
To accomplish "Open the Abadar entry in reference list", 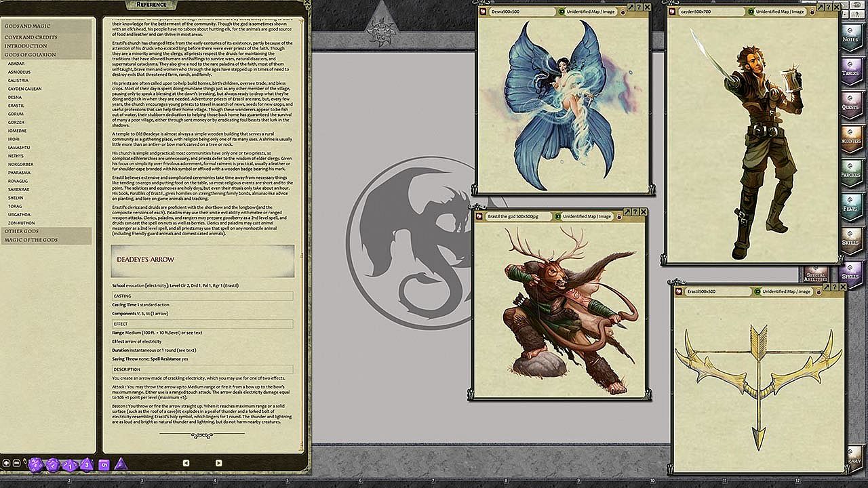I will (16, 63).
